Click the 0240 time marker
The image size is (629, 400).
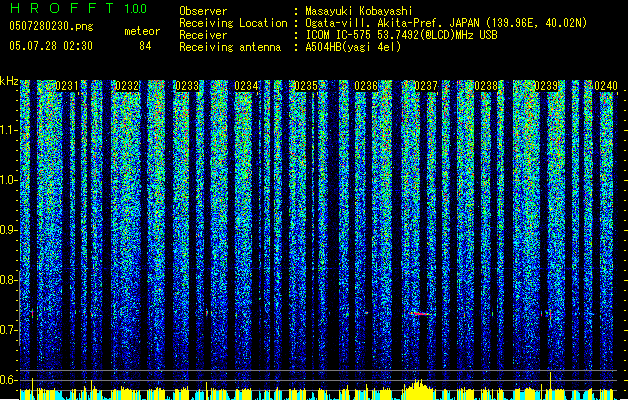(x=606, y=86)
